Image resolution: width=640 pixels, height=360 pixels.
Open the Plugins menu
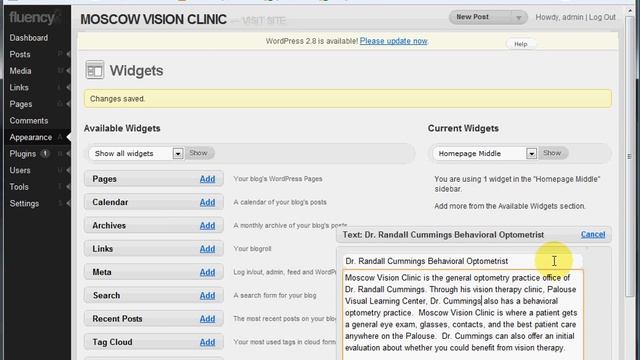(x=22, y=154)
